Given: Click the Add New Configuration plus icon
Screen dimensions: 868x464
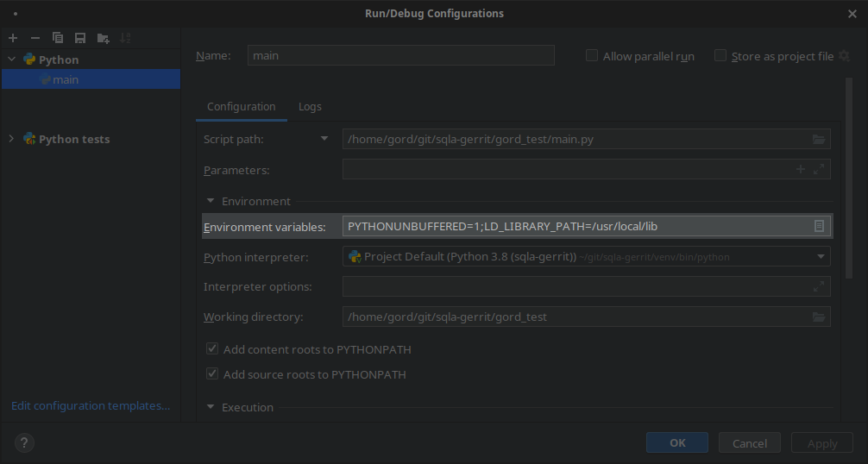Looking at the screenshot, I should click(x=13, y=38).
